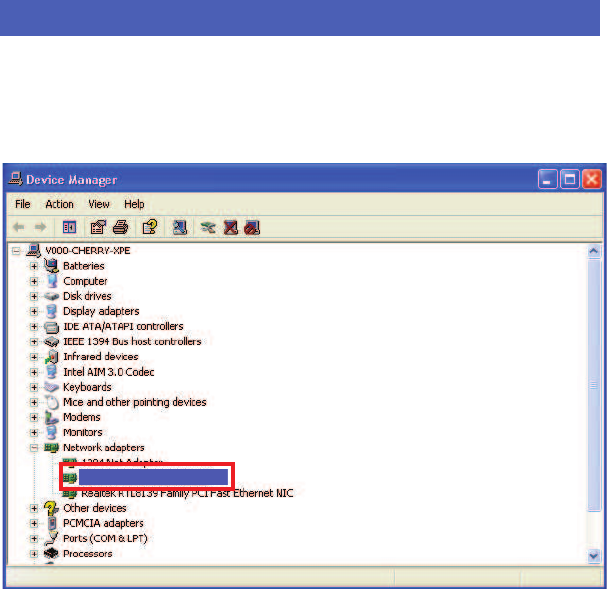Expand the Disk drives node
This screenshot has width=607, height=589.
click(34, 296)
